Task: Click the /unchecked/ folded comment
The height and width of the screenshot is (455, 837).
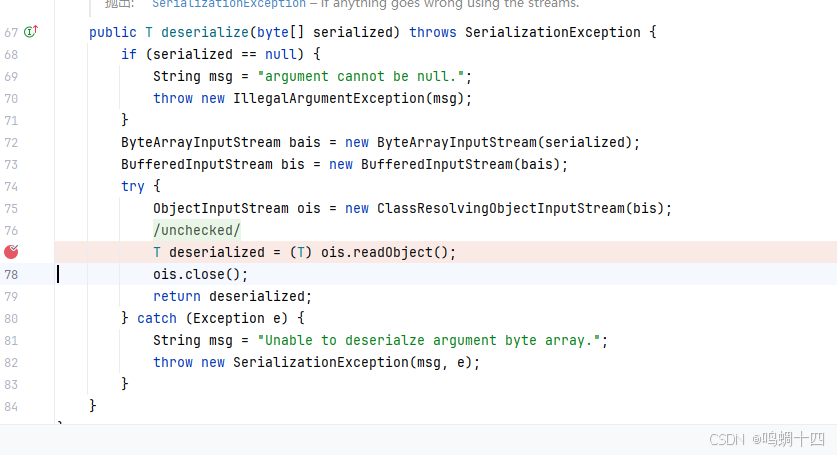Action: pyautogui.click(x=197, y=230)
